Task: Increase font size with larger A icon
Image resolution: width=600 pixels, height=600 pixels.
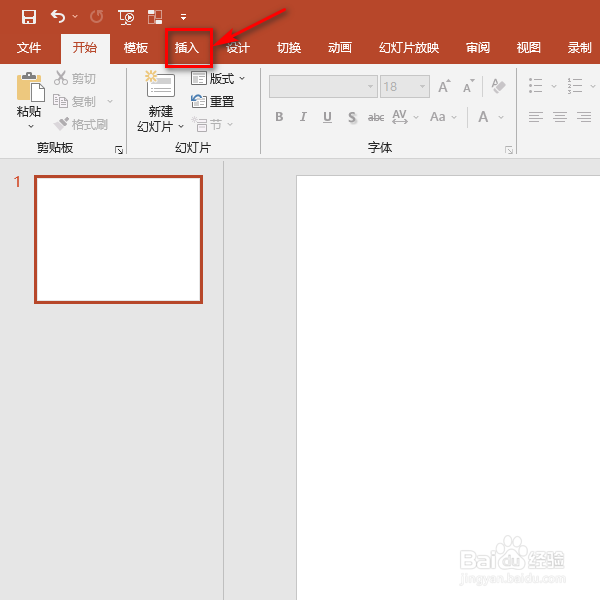Action: pyautogui.click(x=444, y=86)
